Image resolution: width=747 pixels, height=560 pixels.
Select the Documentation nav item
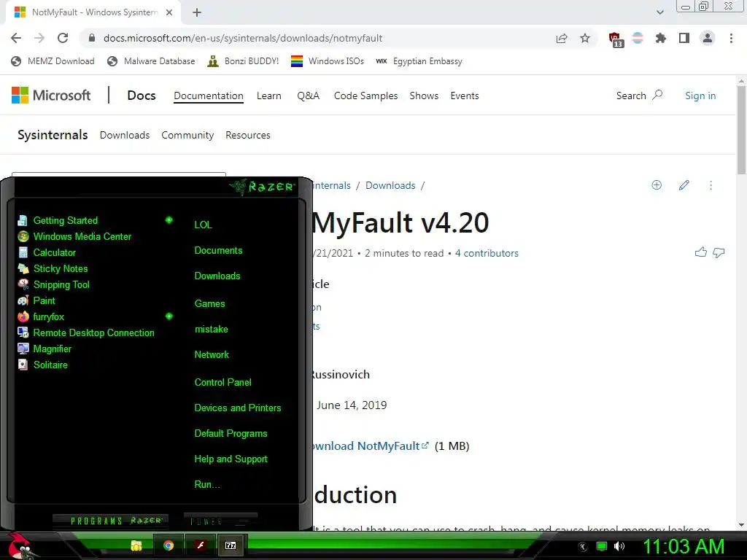tap(209, 96)
